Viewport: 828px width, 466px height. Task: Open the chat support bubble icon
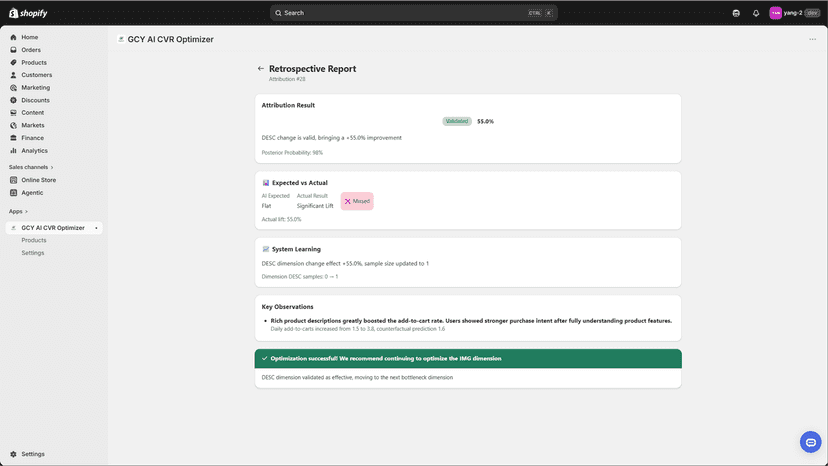pyautogui.click(x=811, y=442)
